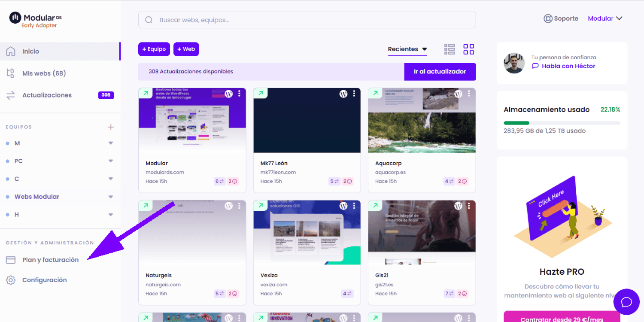Click the + Web button
The image size is (644, 322).
(x=186, y=49)
